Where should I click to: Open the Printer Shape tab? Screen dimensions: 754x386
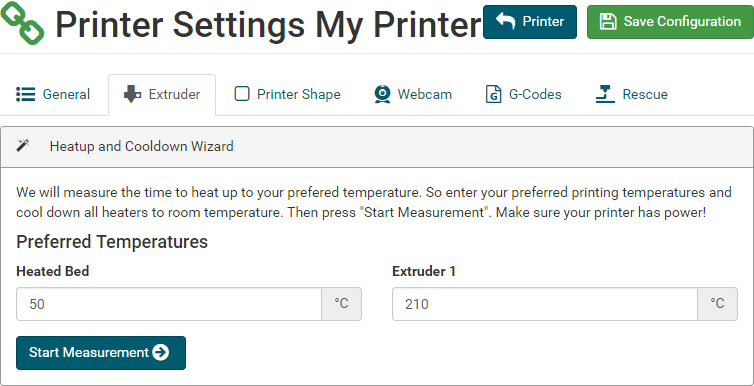pyautogui.click(x=287, y=94)
